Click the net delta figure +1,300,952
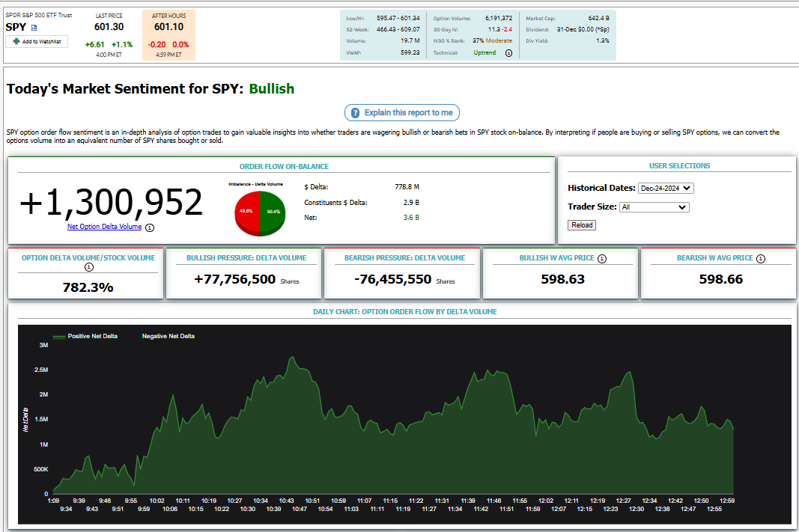This screenshot has width=799, height=532. tap(111, 202)
